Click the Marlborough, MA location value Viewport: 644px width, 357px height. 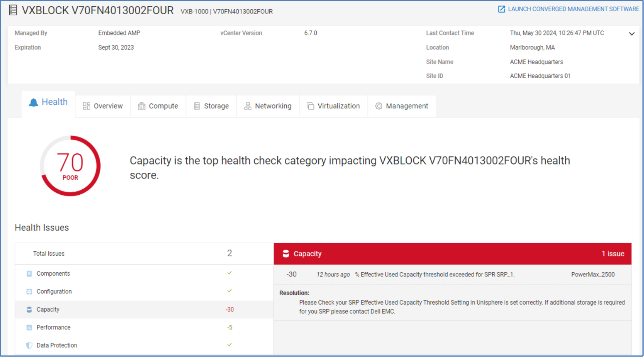click(532, 47)
